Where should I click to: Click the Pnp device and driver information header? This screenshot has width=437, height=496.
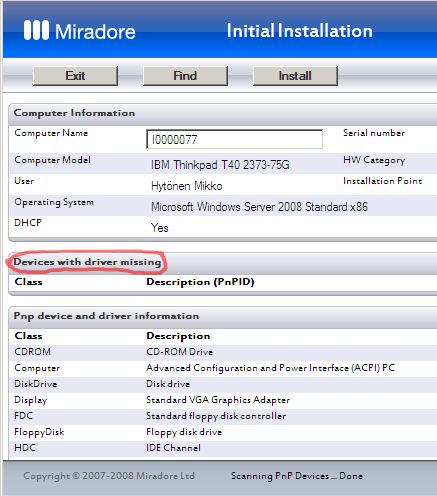pos(106,316)
